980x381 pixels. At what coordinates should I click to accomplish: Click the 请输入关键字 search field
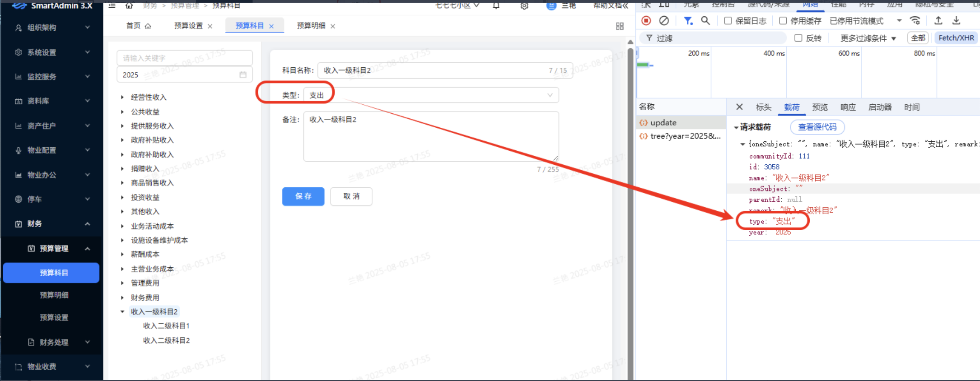click(x=184, y=58)
